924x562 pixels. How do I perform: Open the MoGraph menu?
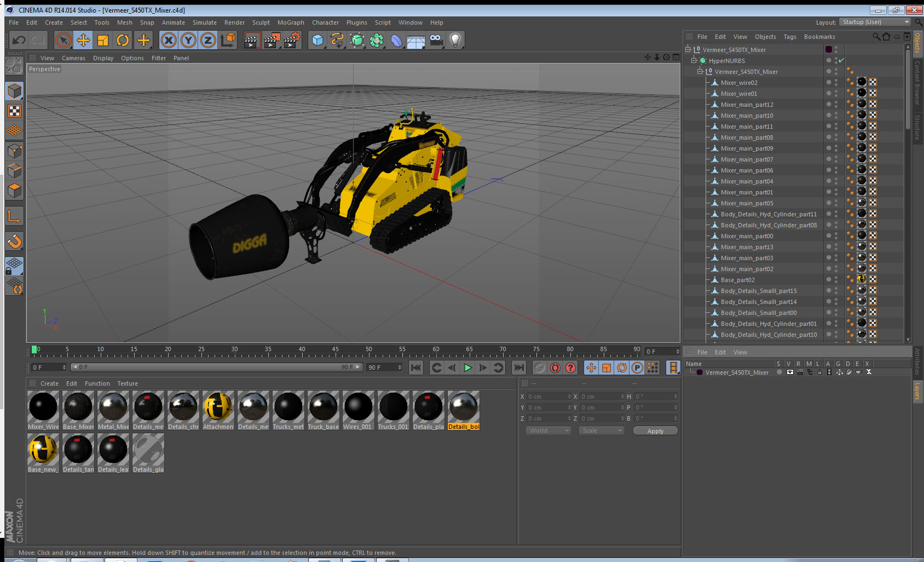291,22
